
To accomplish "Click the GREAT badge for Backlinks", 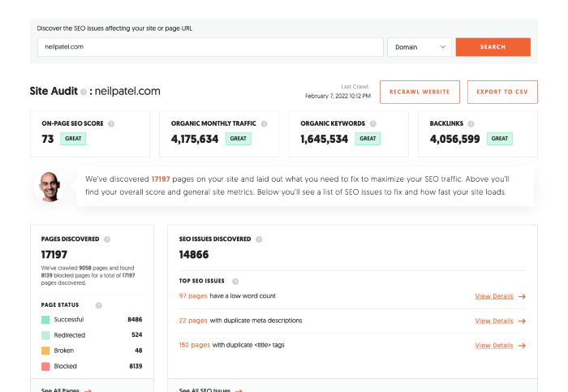I will point(500,139).
